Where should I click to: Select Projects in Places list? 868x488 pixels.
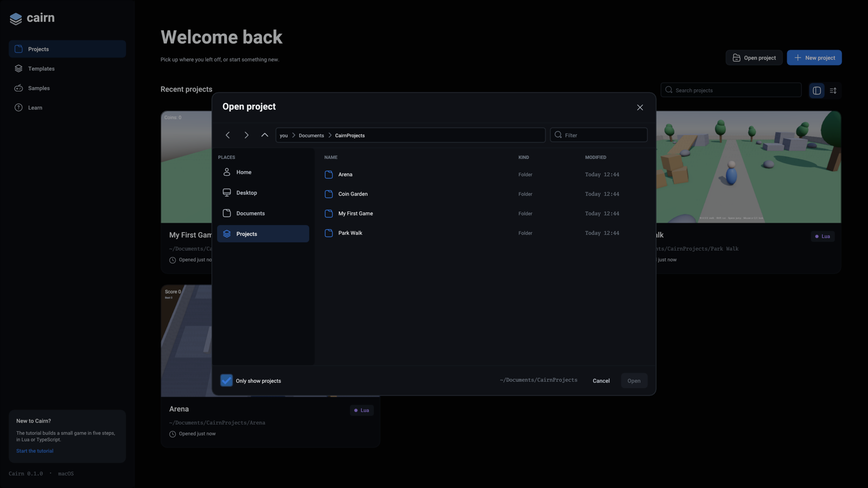pyautogui.click(x=263, y=234)
